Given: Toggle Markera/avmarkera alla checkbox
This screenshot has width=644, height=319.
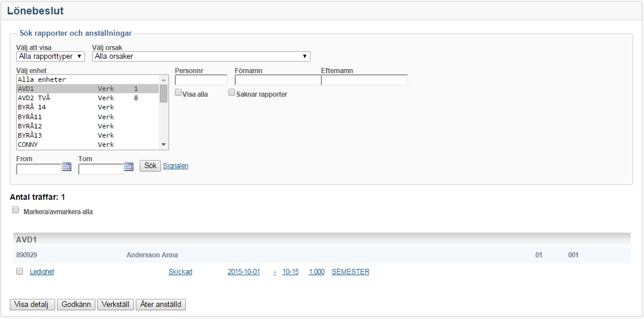Looking at the screenshot, I should tap(16, 210).
